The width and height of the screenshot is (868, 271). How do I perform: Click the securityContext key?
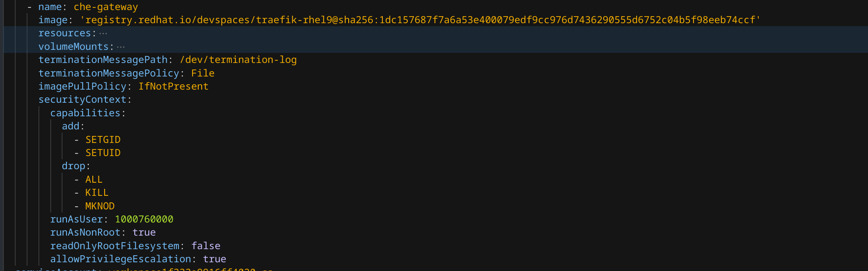(x=82, y=100)
